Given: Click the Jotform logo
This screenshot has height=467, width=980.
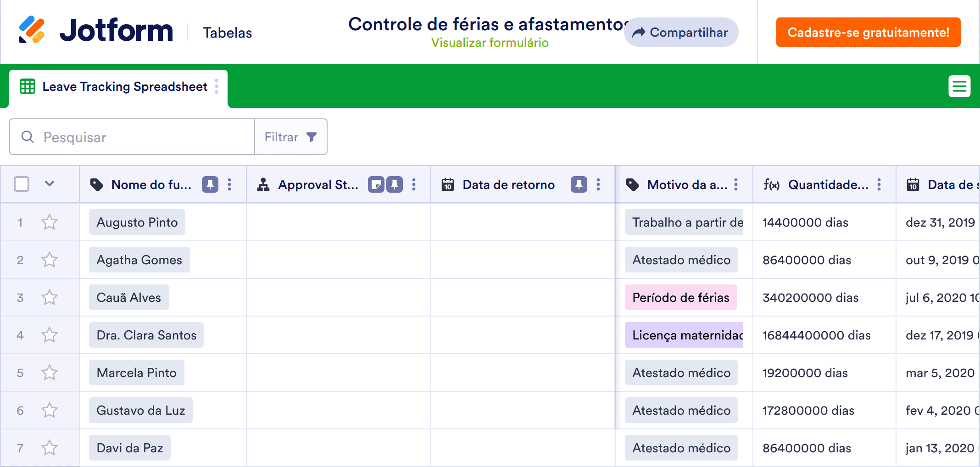Looking at the screenshot, I should (x=95, y=30).
